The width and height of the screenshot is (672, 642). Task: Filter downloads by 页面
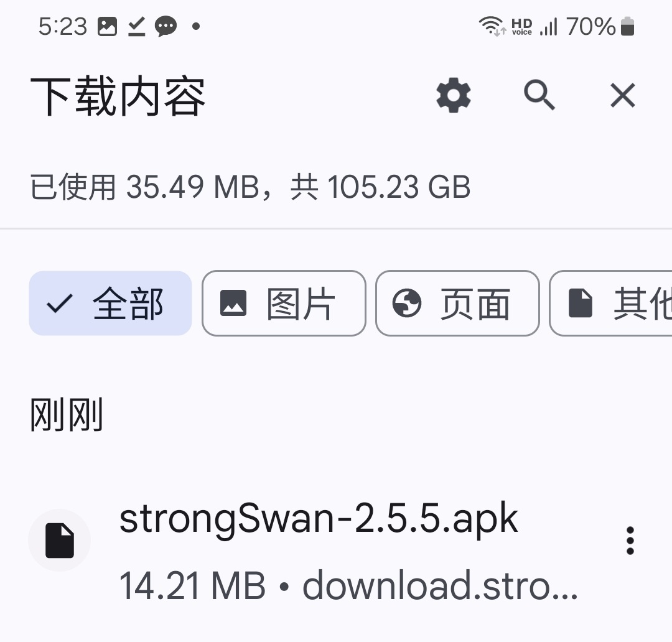click(457, 303)
